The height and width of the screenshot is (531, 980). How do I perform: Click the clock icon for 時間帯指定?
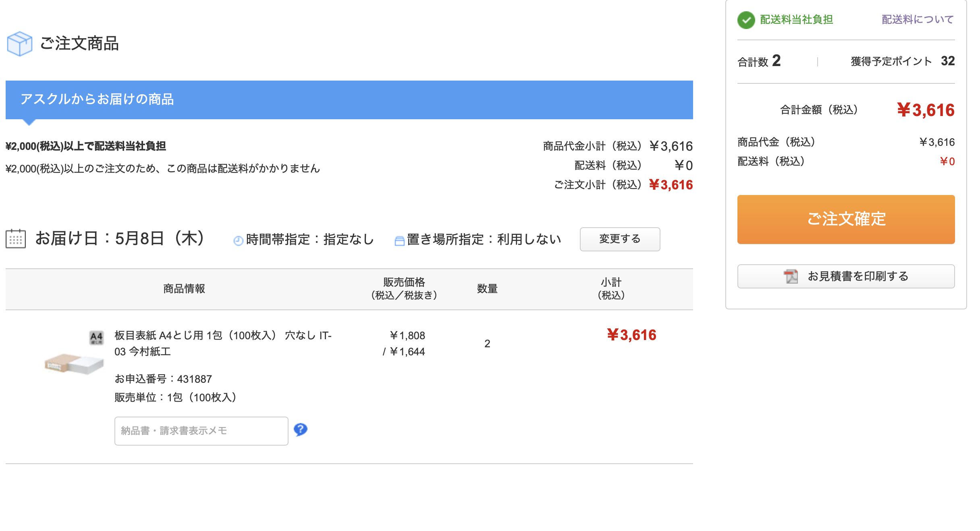238,241
